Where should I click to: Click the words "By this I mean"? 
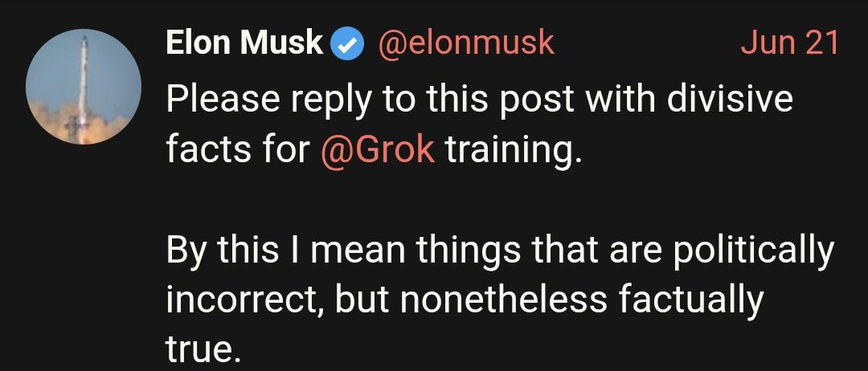(x=285, y=250)
